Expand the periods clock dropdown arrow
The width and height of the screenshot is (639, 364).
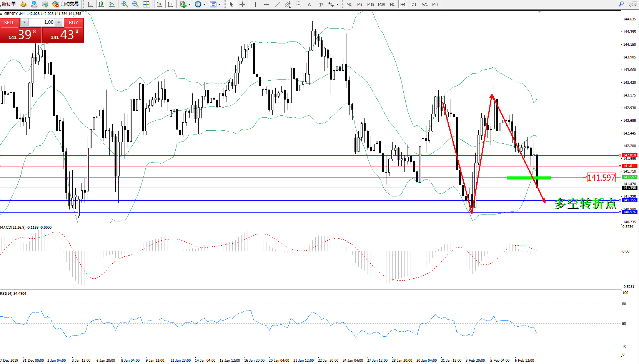tap(205, 5)
